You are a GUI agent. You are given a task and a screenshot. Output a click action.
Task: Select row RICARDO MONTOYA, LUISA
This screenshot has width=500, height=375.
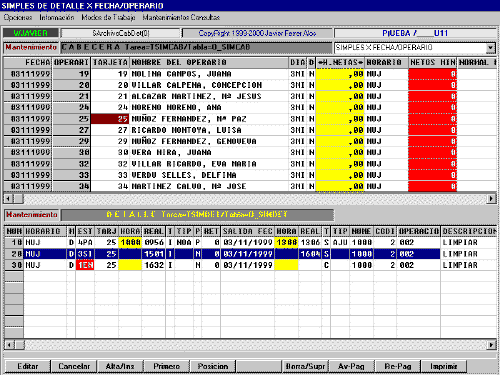click(250, 130)
